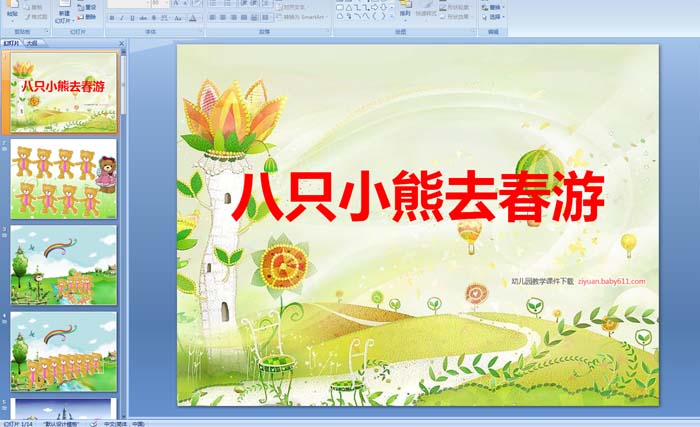Viewport: 700px width, 427px height.
Task: Select slide 2 thumbnail with eight bears
Action: click(63, 179)
